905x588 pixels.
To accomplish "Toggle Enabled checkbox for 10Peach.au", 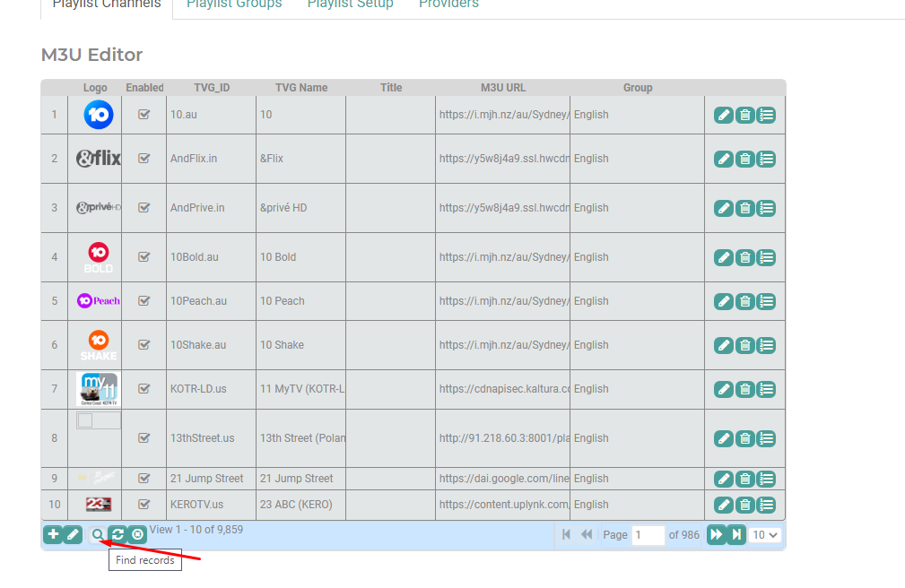I will click(144, 300).
